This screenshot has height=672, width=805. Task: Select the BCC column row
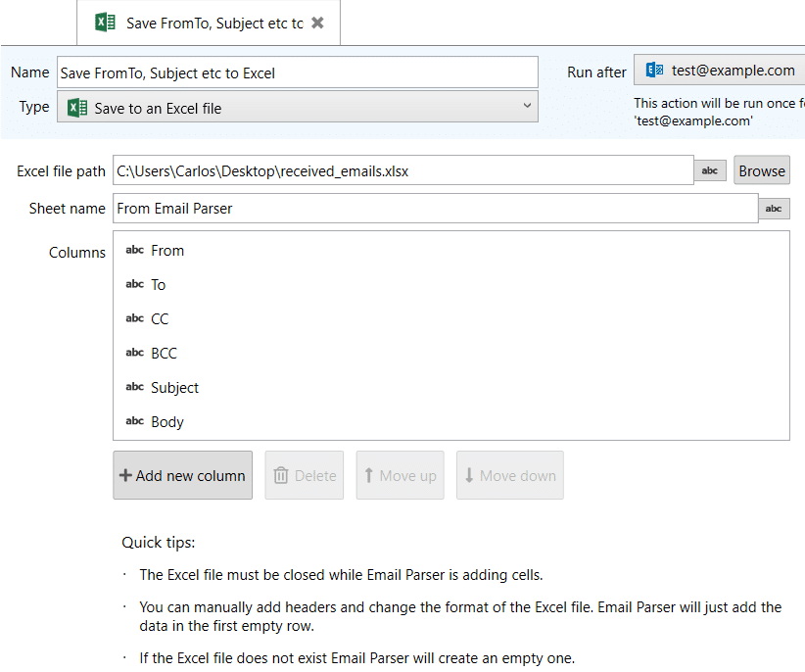tap(451, 354)
